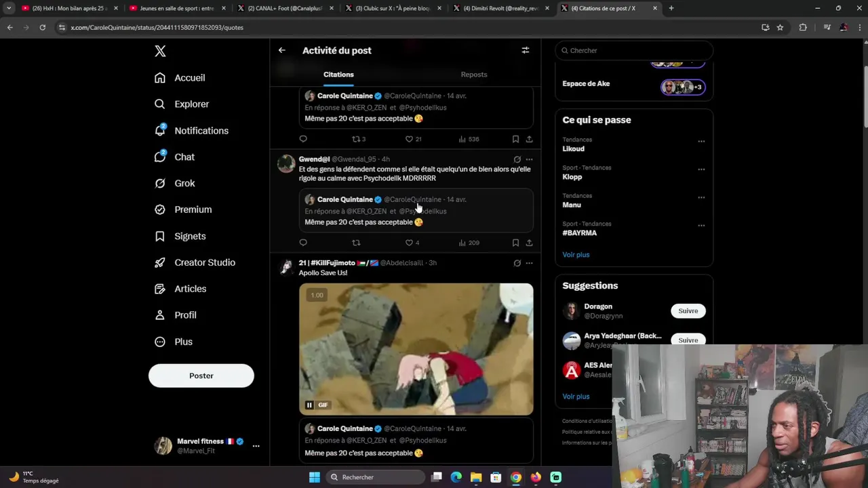
Task: Switch to the Citations tab
Action: point(338,75)
